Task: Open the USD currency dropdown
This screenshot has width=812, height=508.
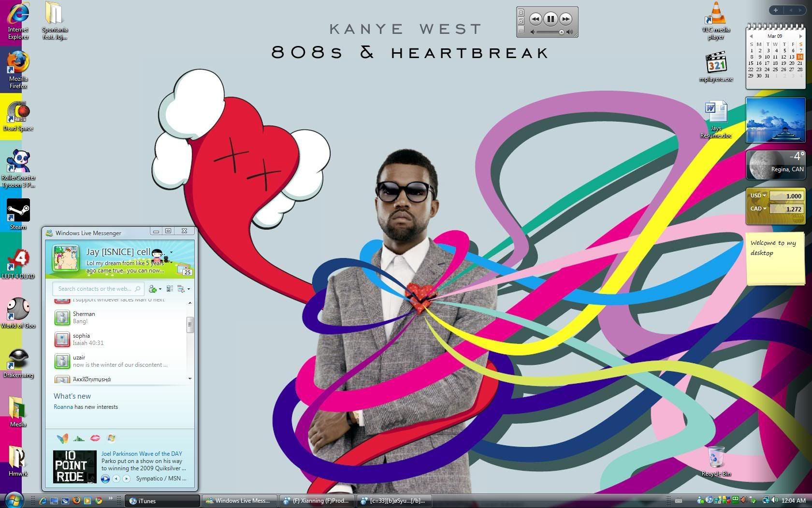Action: click(x=765, y=195)
